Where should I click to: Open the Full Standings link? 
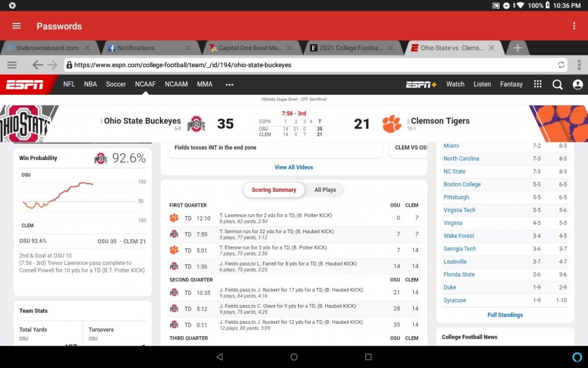pyautogui.click(x=505, y=314)
